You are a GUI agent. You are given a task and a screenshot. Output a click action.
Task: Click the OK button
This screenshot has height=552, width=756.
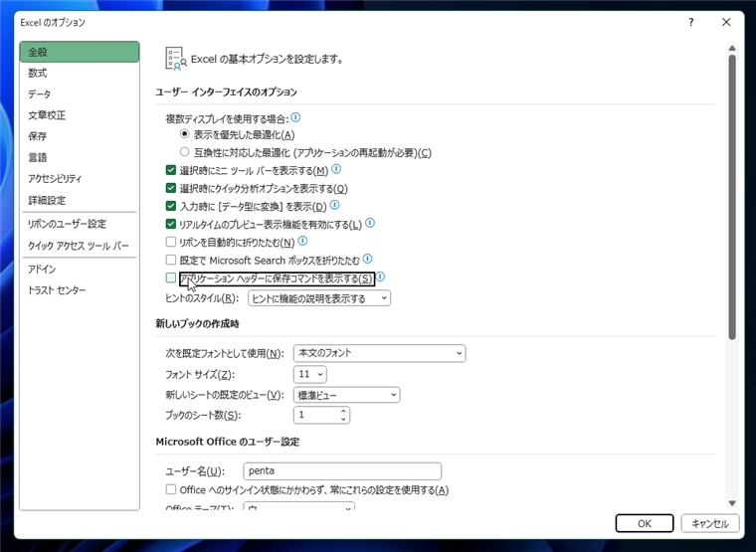tap(645, 523)
